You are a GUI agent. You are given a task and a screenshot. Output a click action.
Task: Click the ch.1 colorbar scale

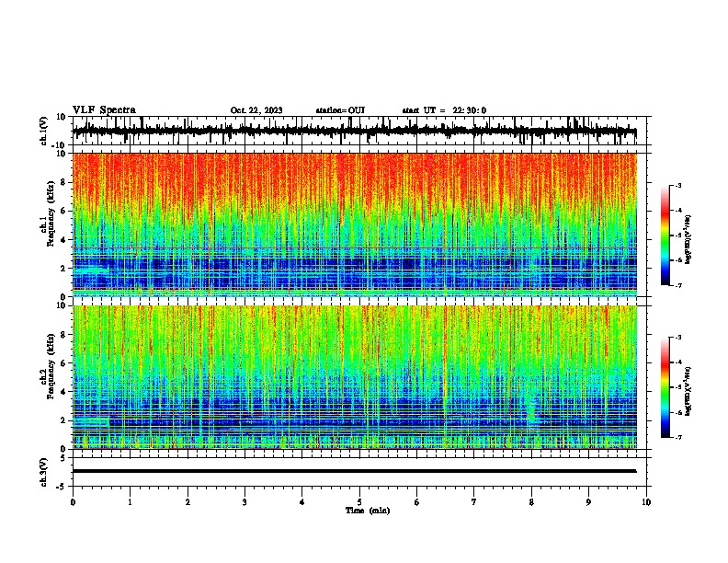pyautogui.click(x=665, y=236)
